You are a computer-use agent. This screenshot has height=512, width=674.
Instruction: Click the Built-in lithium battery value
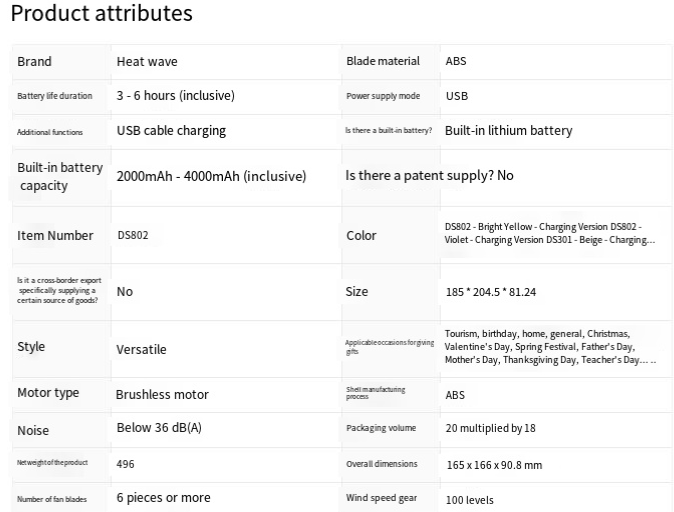coord(509,130)
